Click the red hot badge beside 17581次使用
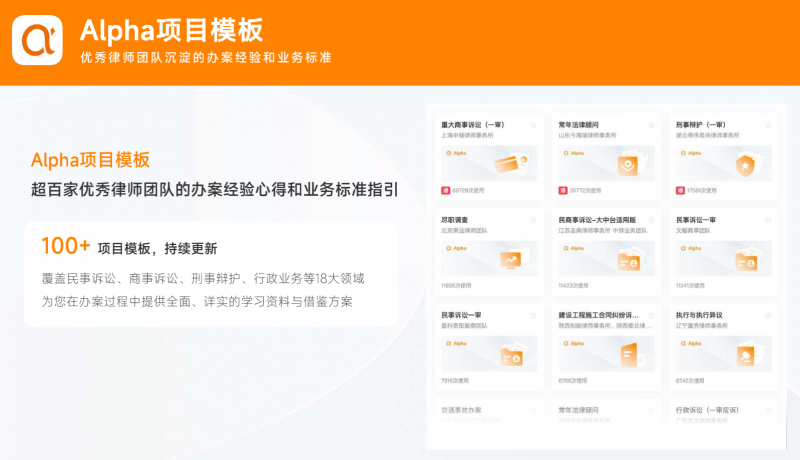This screenshot has height=460, width=800. [x=680, y=190]
